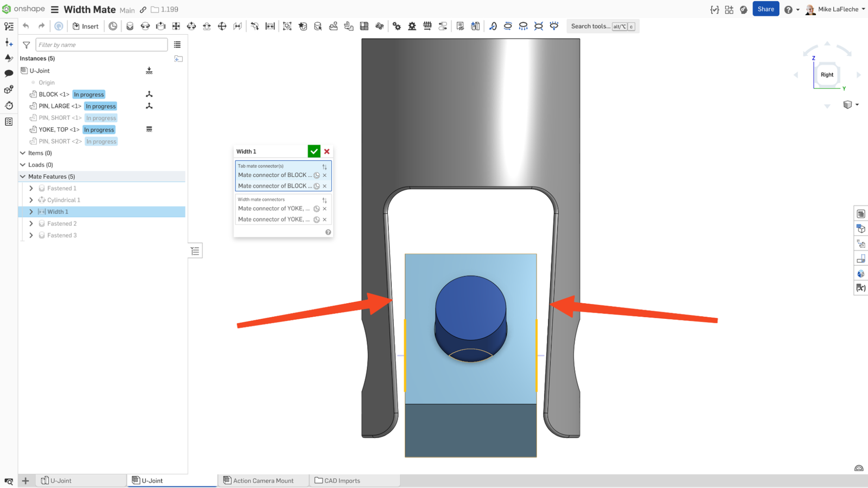Click the Share button
Image resolution: width=868 pixels, height=488 pixels.
pyautogui.click(x=766, y=9)
